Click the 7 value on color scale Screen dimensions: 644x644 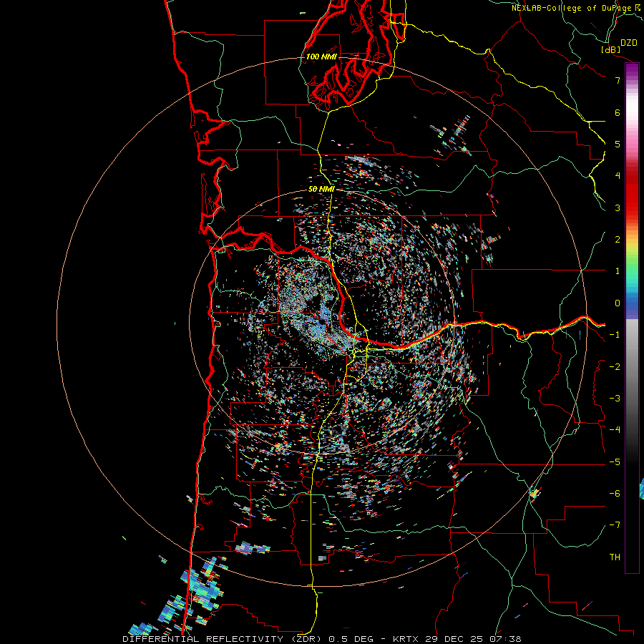tap(618, 80)
